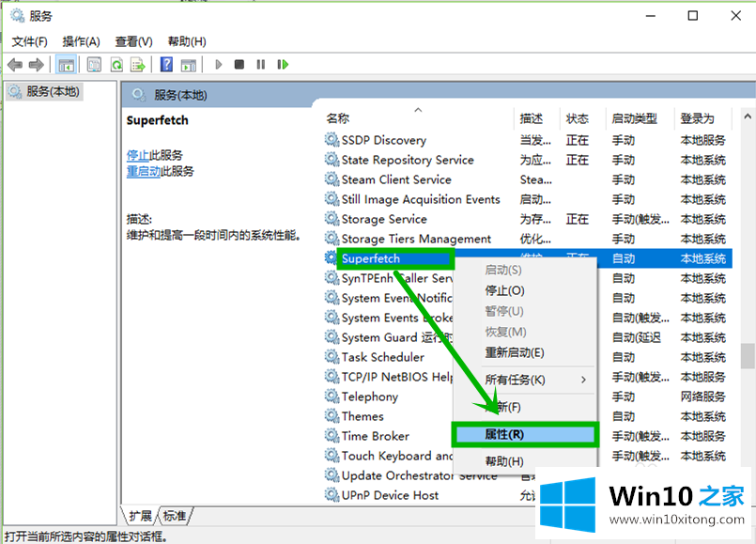Image resolution: width=756 pixels, height=544 pixels.
Task: Choose 重新启动(E) in the context menu
Action: (525, 352)
